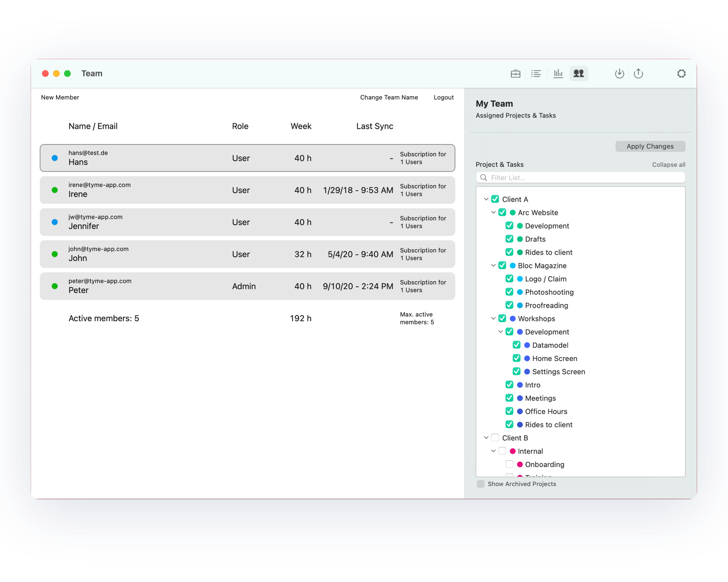728x582 pixels.
Task: Collapse the Client B group
Action: (x=486, y=438)
